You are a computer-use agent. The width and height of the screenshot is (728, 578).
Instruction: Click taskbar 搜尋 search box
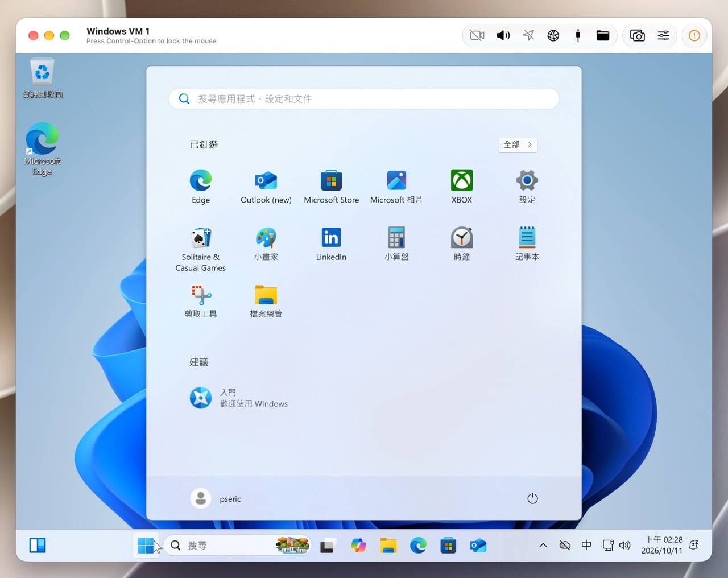[238, 546]
